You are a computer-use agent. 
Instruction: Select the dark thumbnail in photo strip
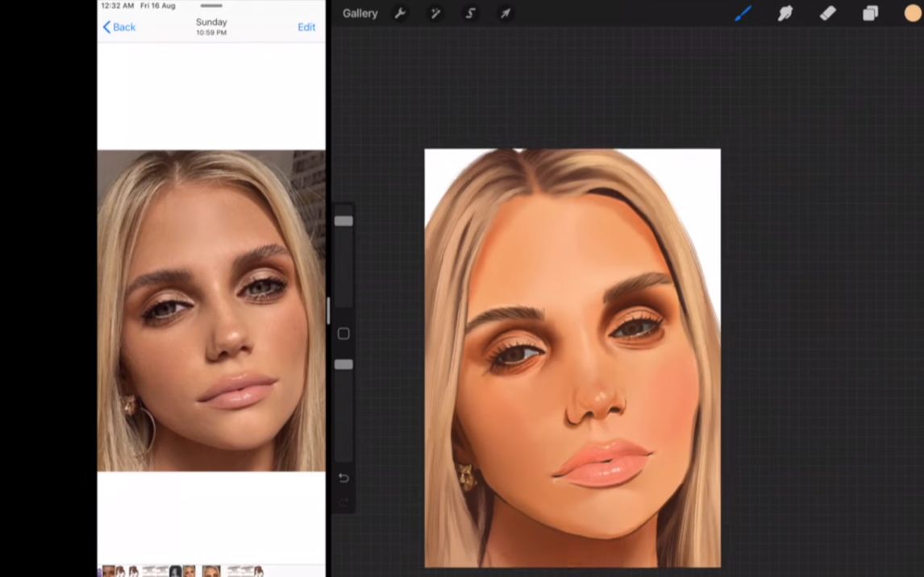(x=176, y=571)
